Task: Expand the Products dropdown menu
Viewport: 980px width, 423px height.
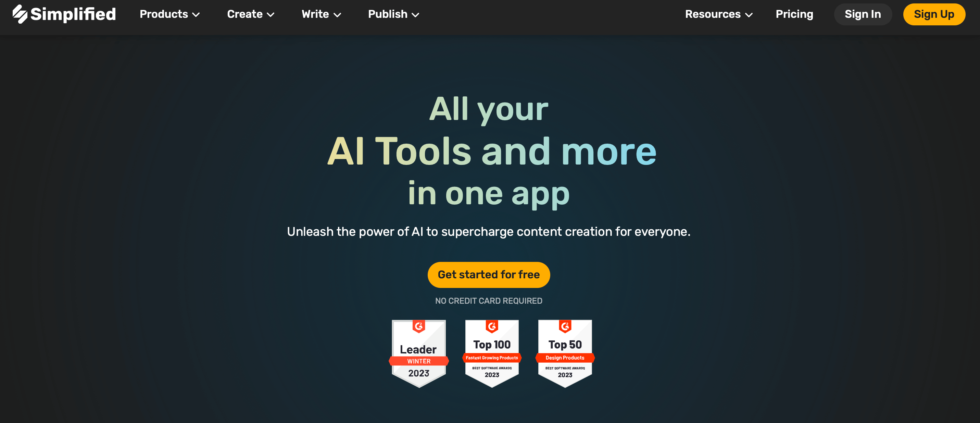Action: pyautogui.click(x=169, y=14)
